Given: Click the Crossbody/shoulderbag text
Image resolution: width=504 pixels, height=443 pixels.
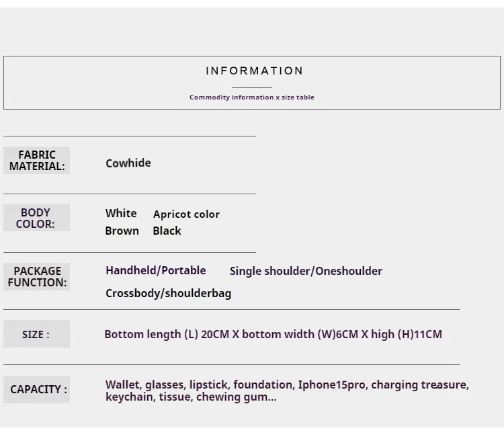Looking at the screenshot, I should point(169,293).
